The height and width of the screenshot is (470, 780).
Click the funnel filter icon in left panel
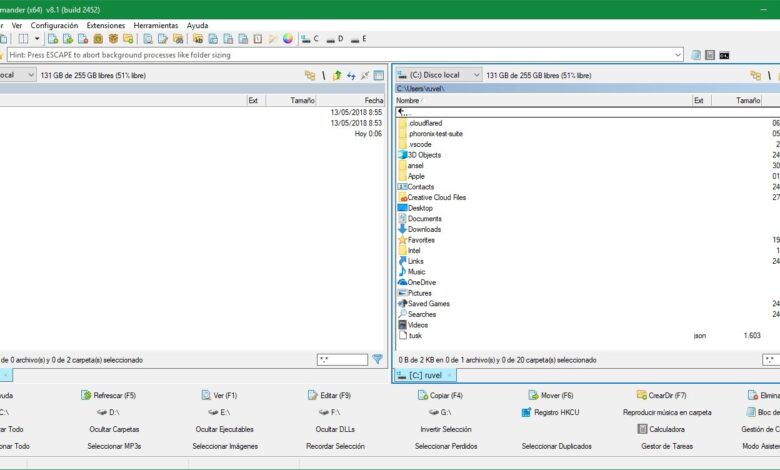pos(378,359)
